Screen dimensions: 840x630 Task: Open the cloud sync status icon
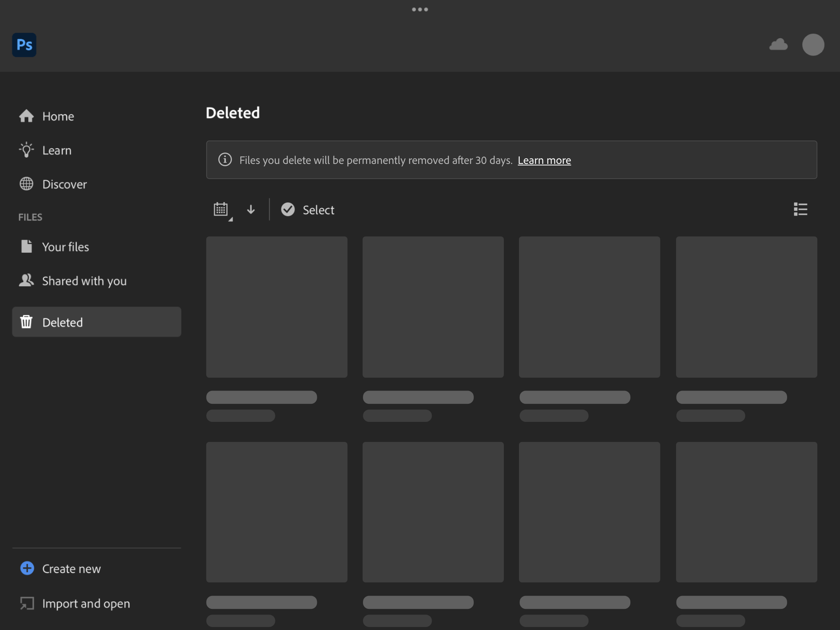coord(778,45)
